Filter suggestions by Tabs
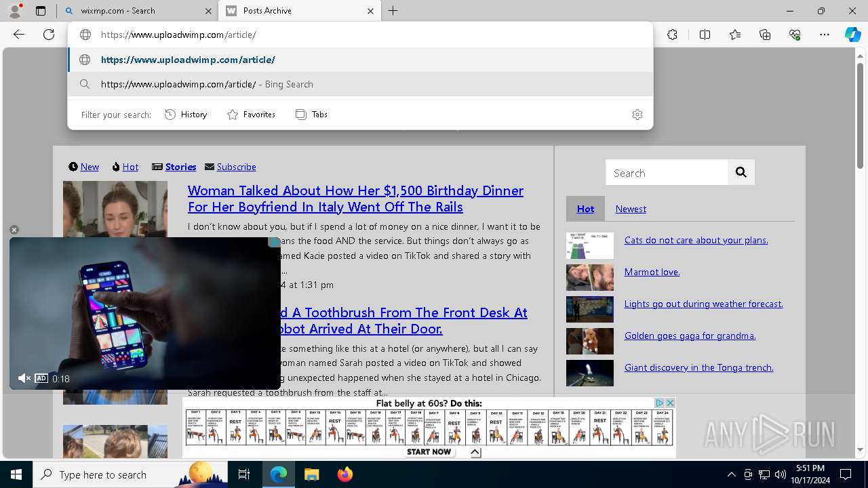868x488 pixels. [x=312, y=115]
